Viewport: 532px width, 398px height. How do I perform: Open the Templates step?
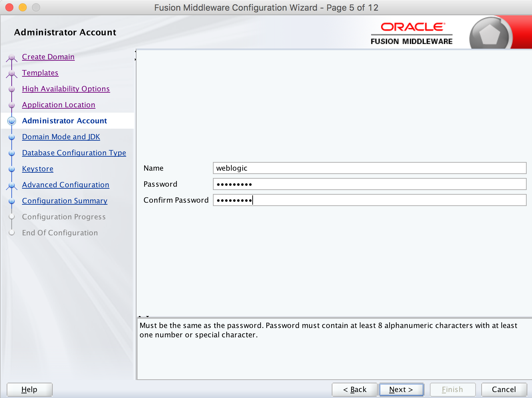point(40,73)
